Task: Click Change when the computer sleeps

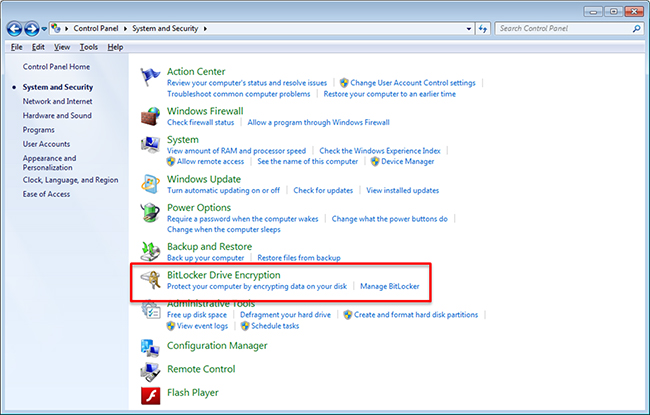Action: [224, 229]
